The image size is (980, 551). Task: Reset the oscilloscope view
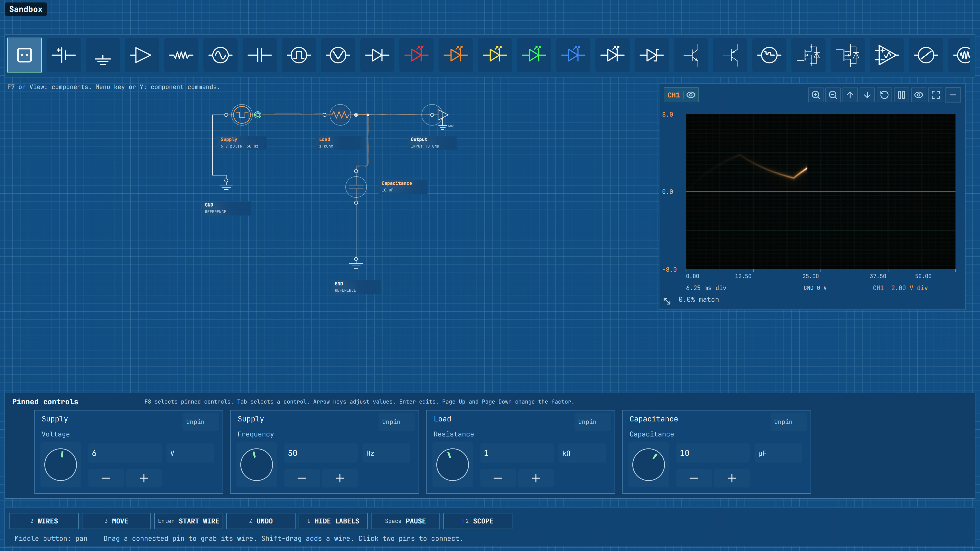click(x=884, y=95)
